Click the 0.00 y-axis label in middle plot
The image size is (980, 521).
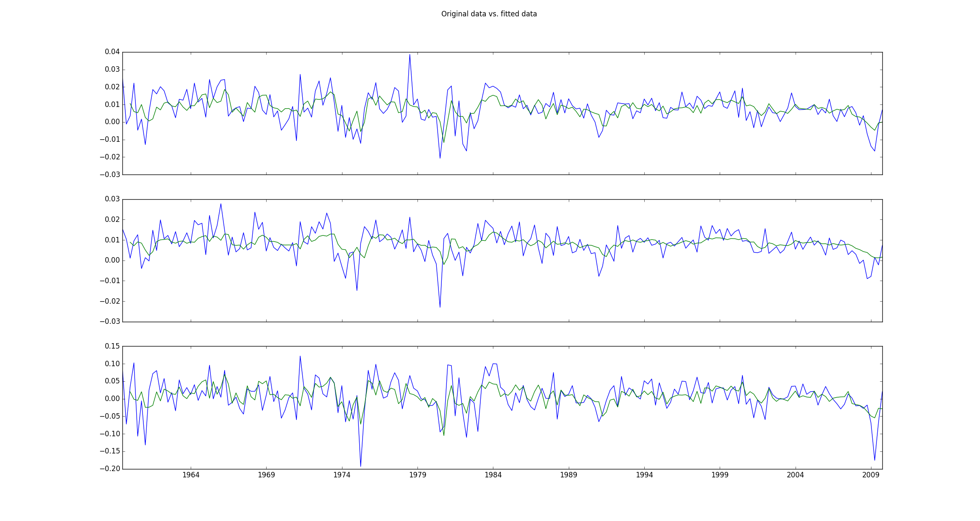tap(112, 260)
